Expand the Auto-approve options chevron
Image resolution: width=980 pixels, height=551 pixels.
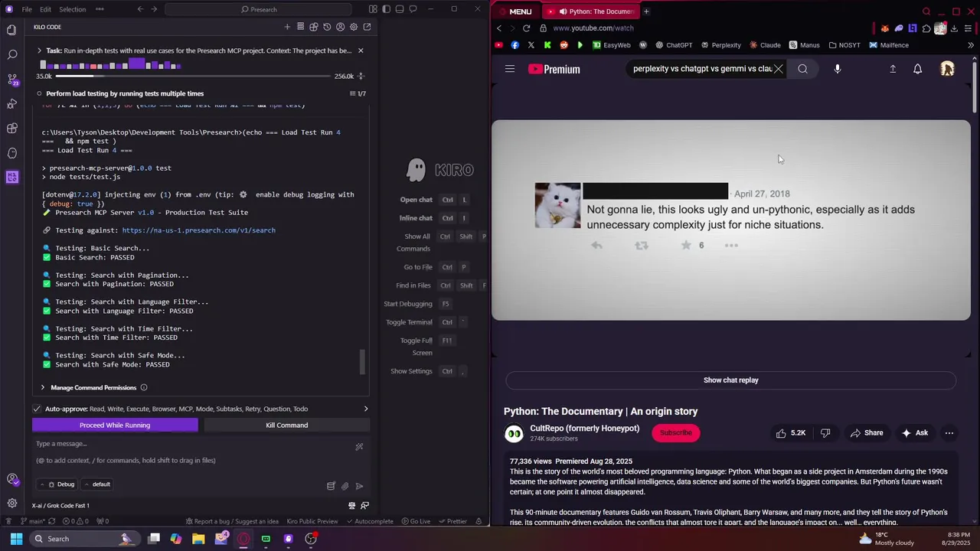click(365, 409)
